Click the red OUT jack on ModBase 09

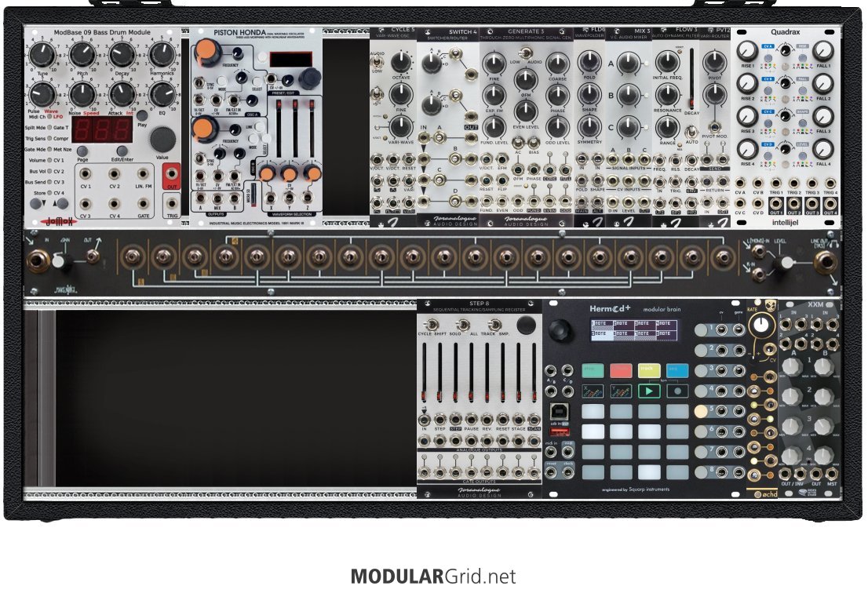click(172, 173)
